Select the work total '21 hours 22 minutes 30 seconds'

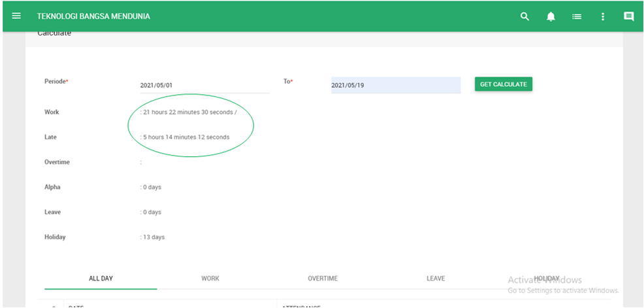(x=188, y=112)
